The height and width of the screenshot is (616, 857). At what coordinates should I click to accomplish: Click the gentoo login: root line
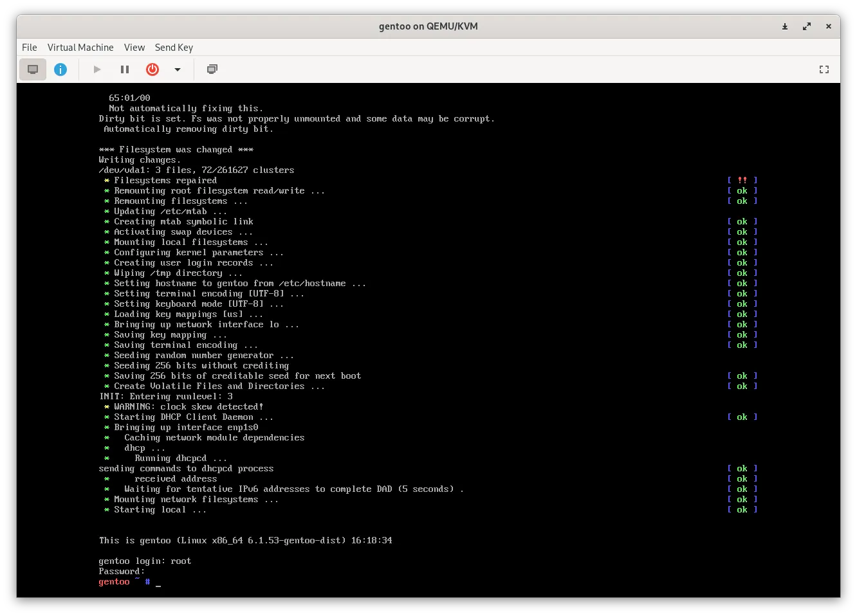pos(145,561)
